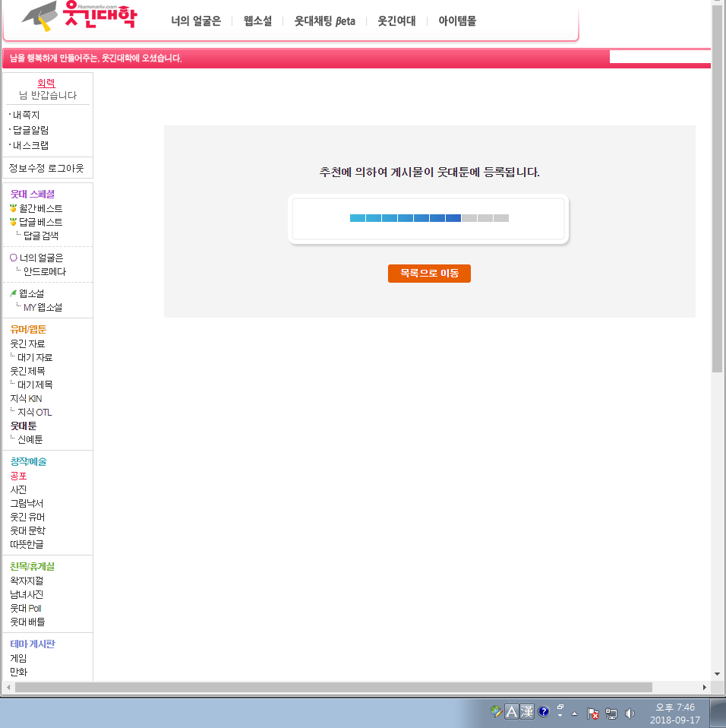726x728 pixels.
Task: Open 남녀사진 board
Action: coord(27,594)
